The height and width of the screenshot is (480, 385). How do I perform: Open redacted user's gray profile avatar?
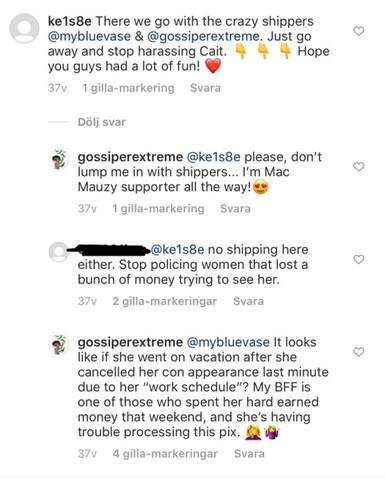click(x=59, y=252)
